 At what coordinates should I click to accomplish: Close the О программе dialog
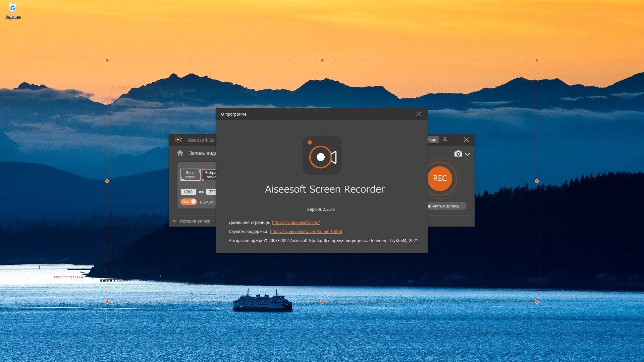418,114
